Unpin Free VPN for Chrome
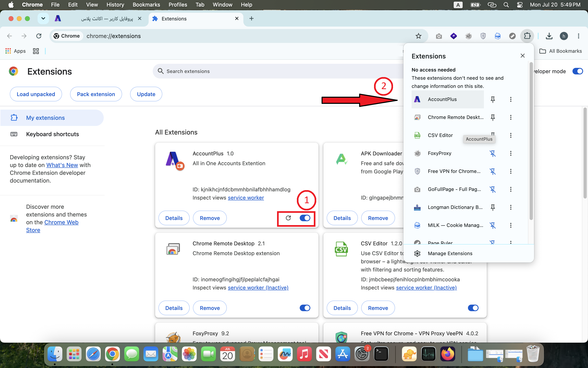 (493, 171)
